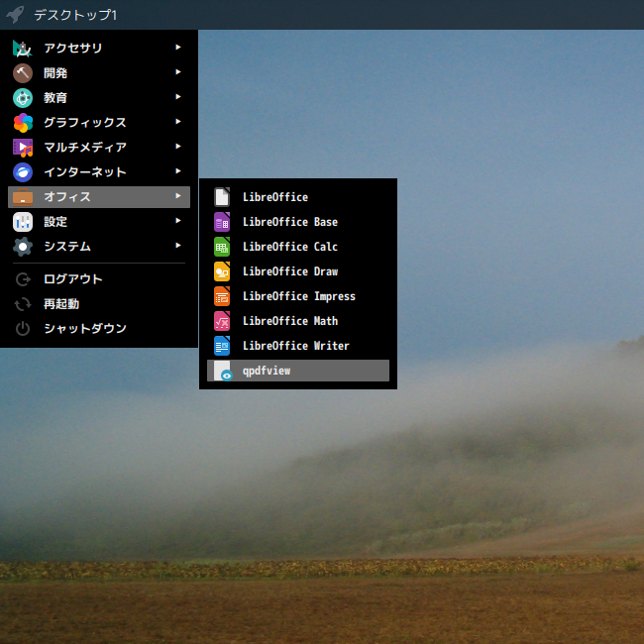This screenshot has height=644, width=644.
Task: Expand the システム submenu arrow
Action: 178,245
